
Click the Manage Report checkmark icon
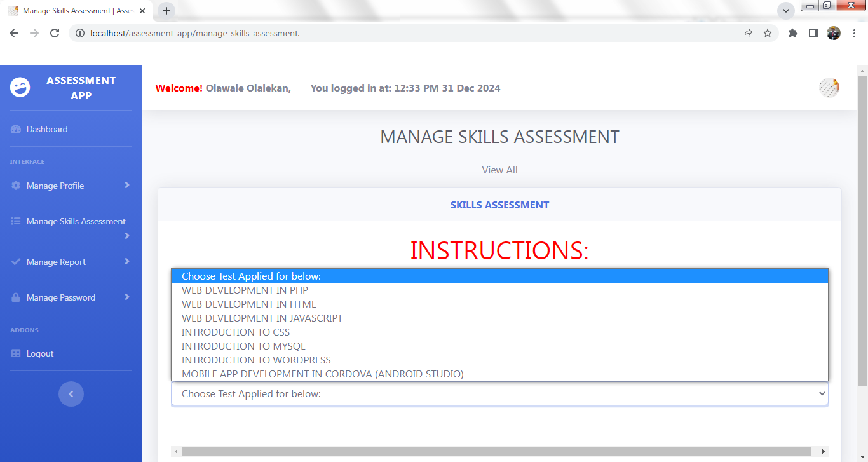pos(16,262)
